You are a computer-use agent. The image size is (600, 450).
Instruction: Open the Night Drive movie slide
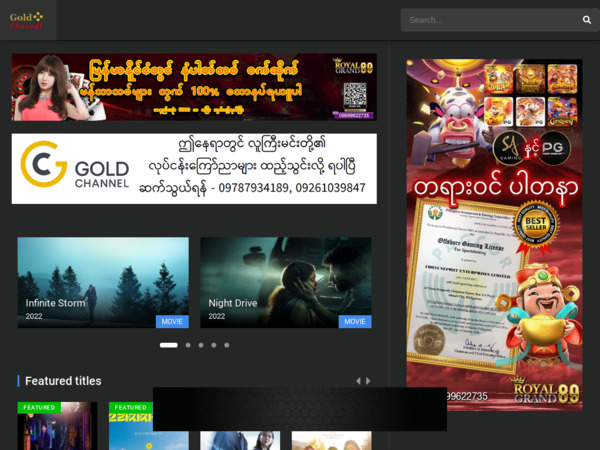(x=286, y=282)
